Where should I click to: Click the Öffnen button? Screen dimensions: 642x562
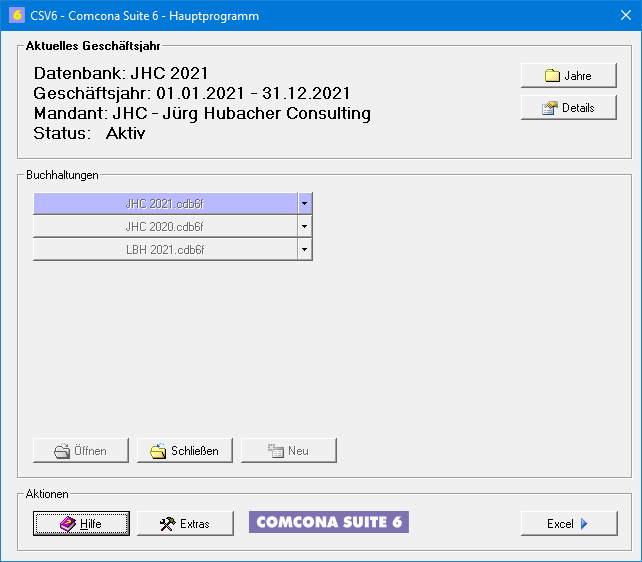coord(81,450)
